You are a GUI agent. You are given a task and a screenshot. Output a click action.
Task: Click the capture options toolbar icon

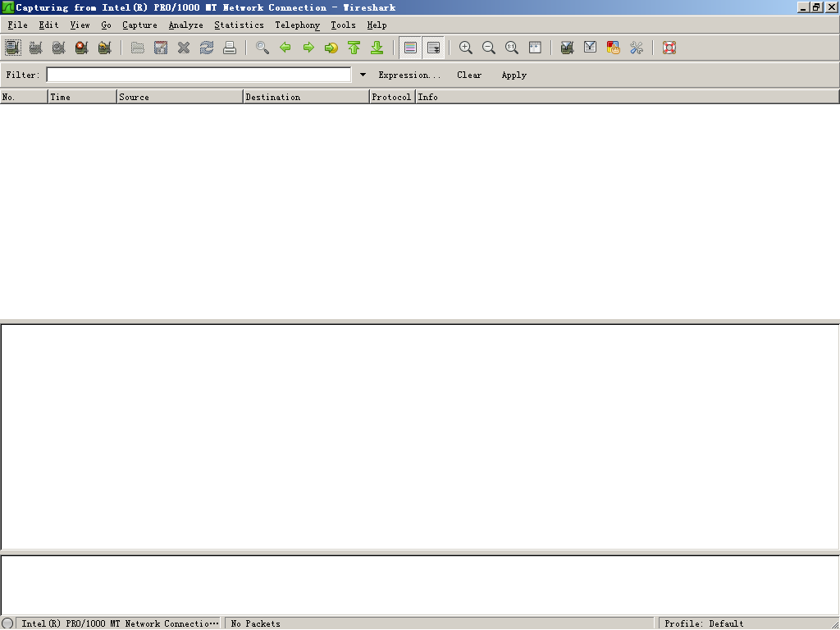pos(36,48)
